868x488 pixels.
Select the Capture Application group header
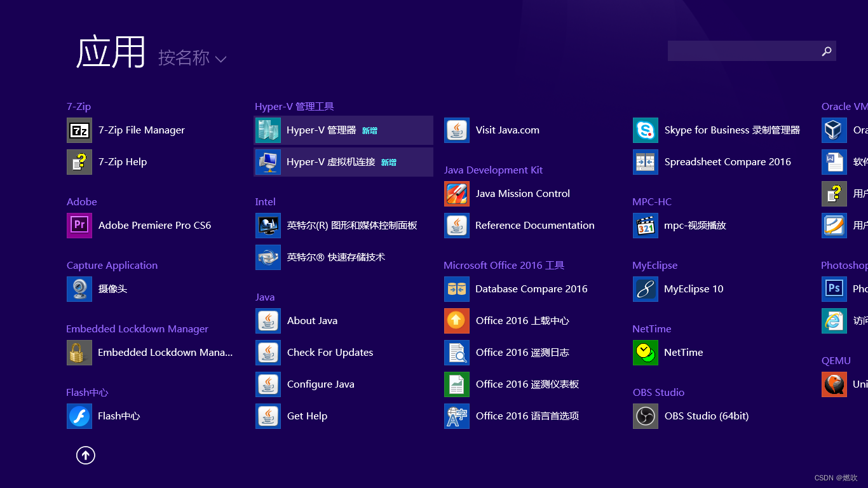point(112,266)
